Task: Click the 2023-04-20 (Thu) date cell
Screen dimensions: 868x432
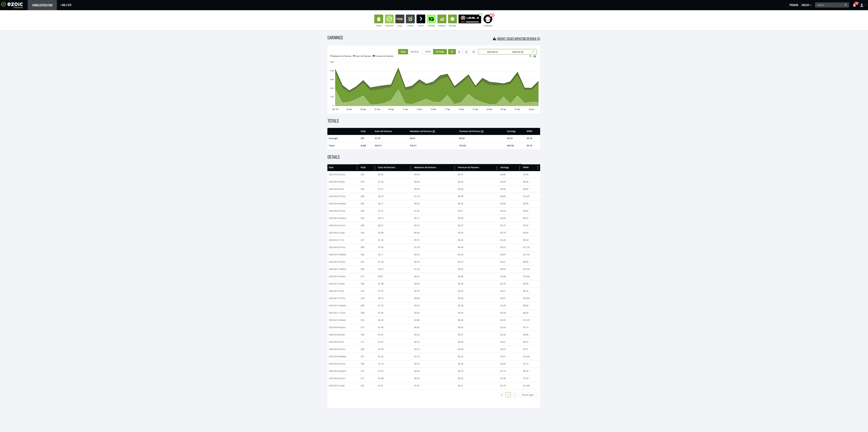Action: (x=337, y=247)
